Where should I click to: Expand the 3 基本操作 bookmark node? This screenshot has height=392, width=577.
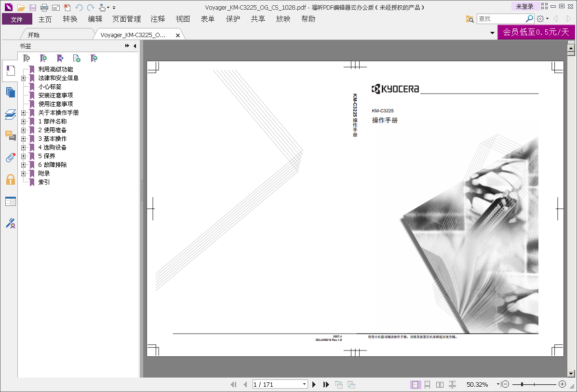coord(23,139)
